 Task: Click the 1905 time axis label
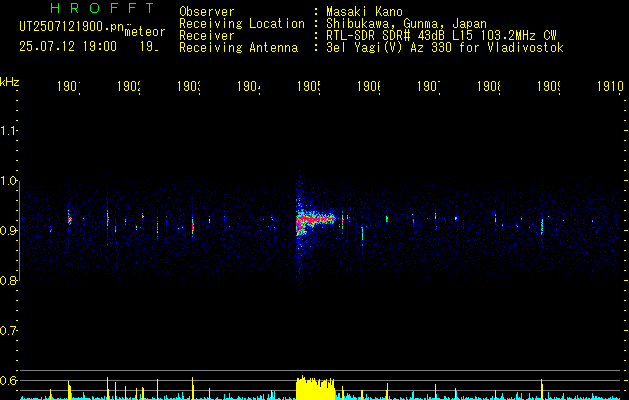coord(309,87)
